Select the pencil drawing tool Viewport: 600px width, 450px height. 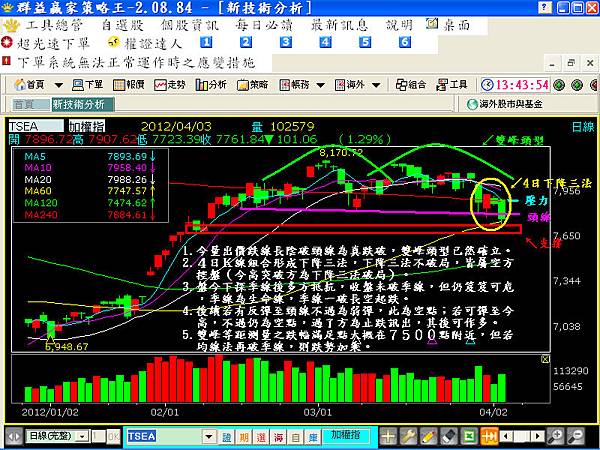429,436
